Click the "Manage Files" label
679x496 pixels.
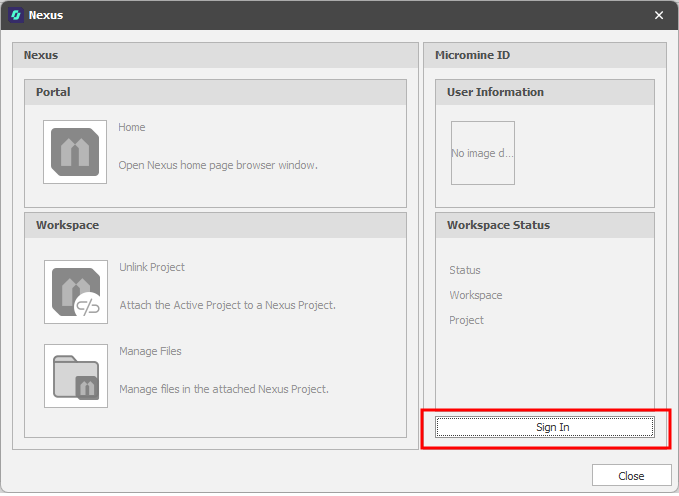(150, 351)
